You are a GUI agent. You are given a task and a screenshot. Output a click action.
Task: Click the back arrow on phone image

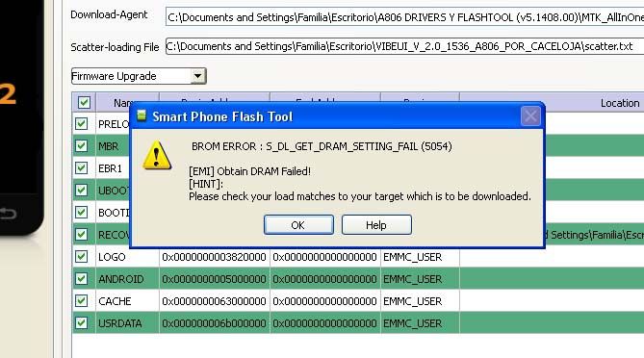pos(9,213)
